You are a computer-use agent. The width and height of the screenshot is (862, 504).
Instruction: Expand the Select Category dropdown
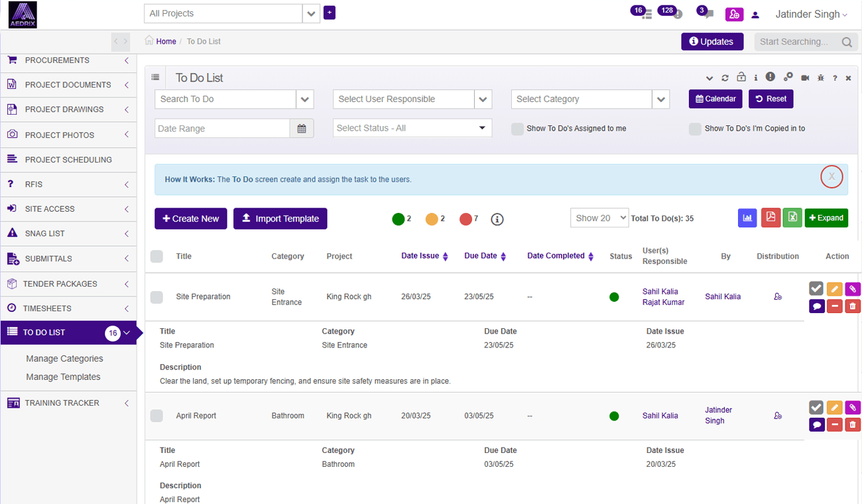click(x=660, y=99)
